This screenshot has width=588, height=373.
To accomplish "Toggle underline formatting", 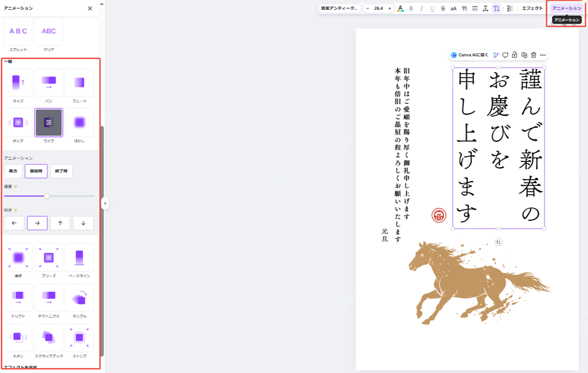I will tap(432, 8).
